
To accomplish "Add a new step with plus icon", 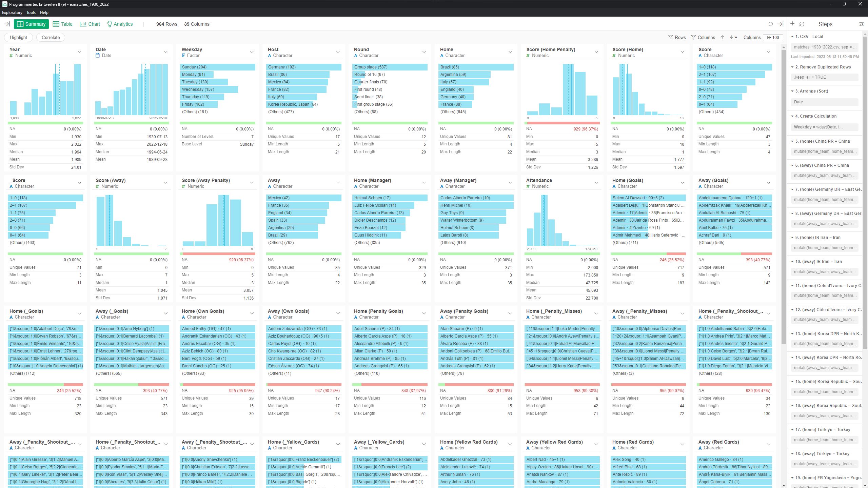I will 792,24.
